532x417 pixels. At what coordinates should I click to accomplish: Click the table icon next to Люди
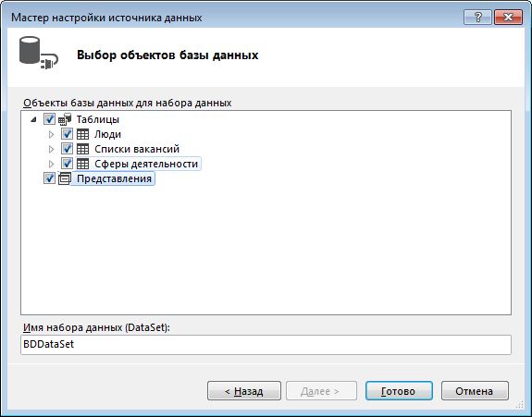click(82, 134)
